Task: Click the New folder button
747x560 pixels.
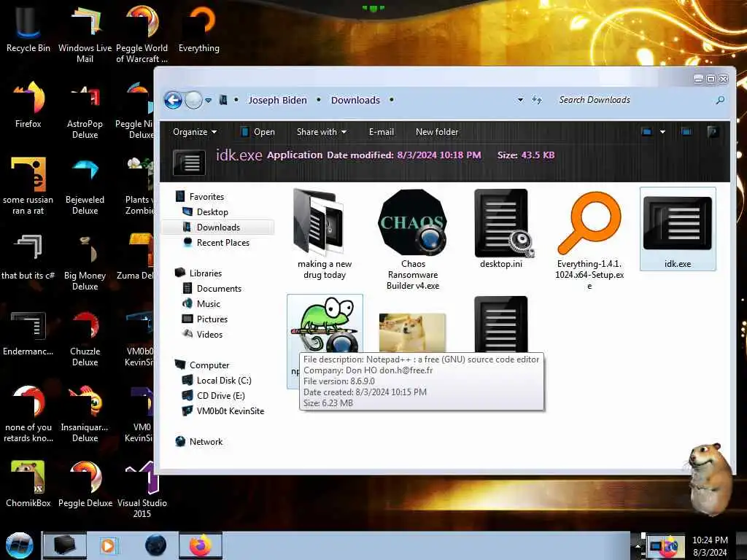Action: (x=437, y=132)
